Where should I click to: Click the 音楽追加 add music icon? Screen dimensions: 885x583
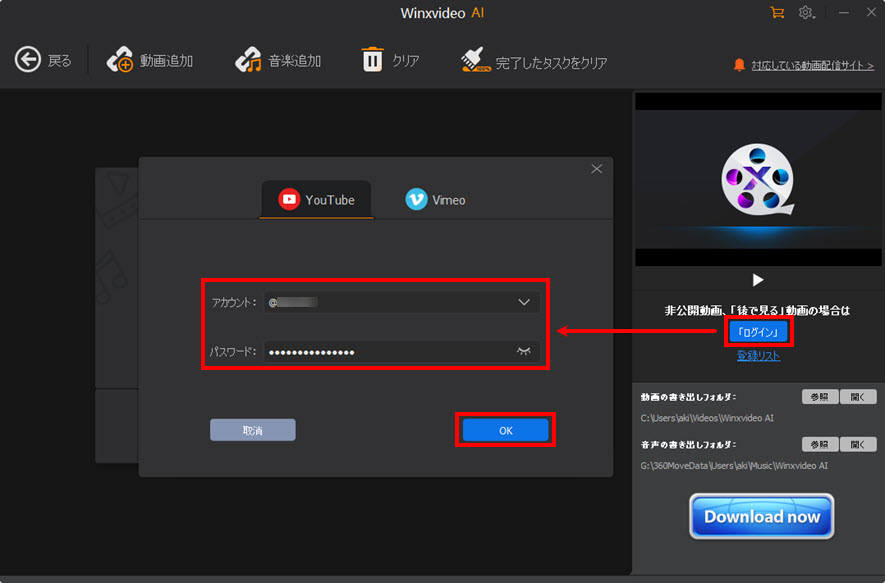(x=248, y=60)
